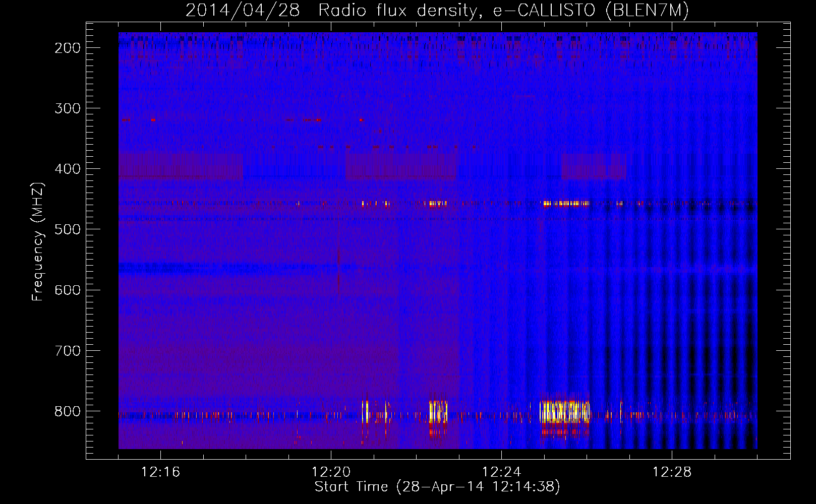
Task: Click the 800 frequency tick label
Action: click(68, 411)
